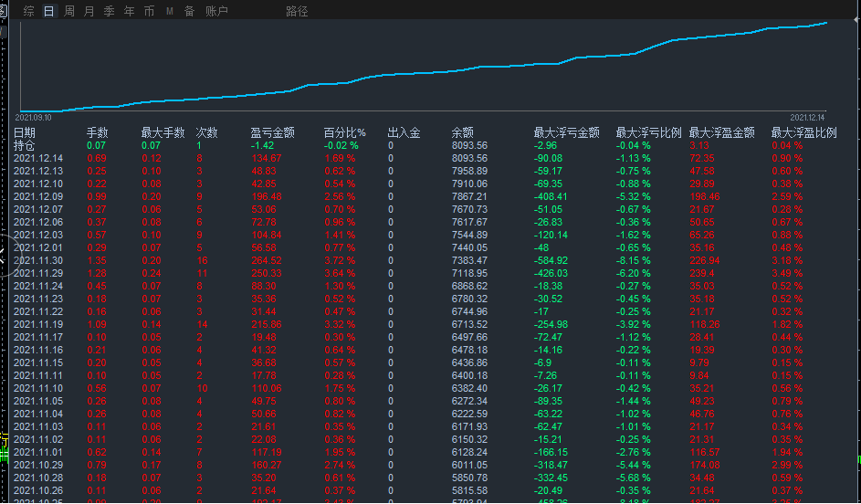
Task: Click the 1.35 lots cell
Action: click(x=97, y=260)
